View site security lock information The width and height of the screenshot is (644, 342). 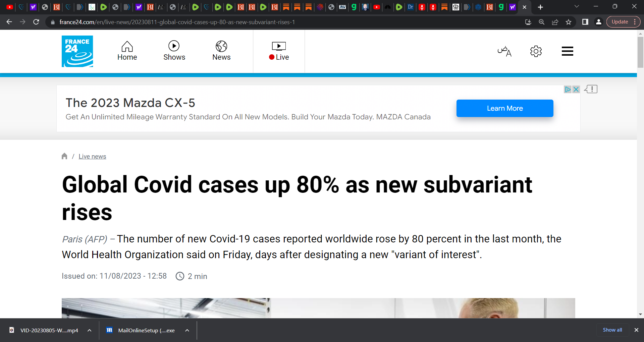52,22
